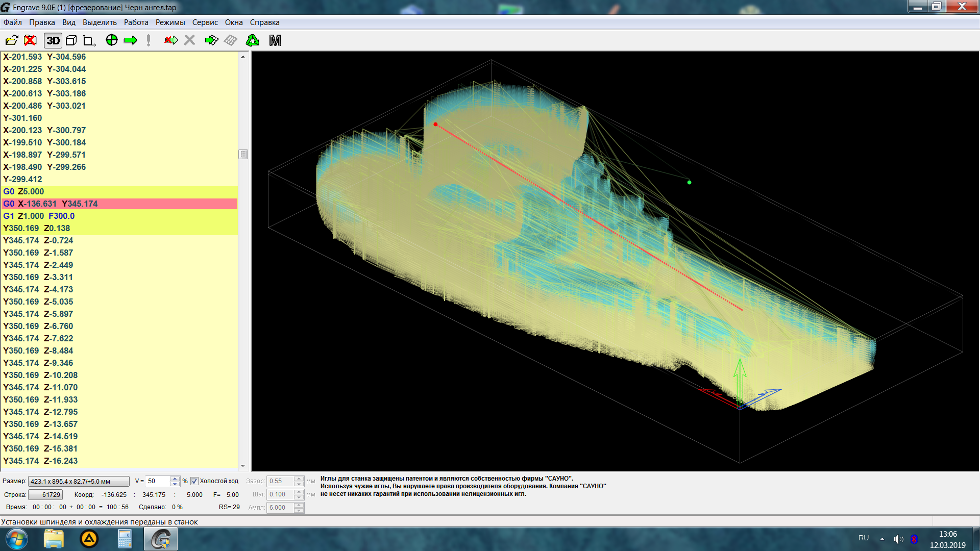Toggle the Холостой ход checkbox
The width and height of the screenshot is (980, 551).
[194, 481]
